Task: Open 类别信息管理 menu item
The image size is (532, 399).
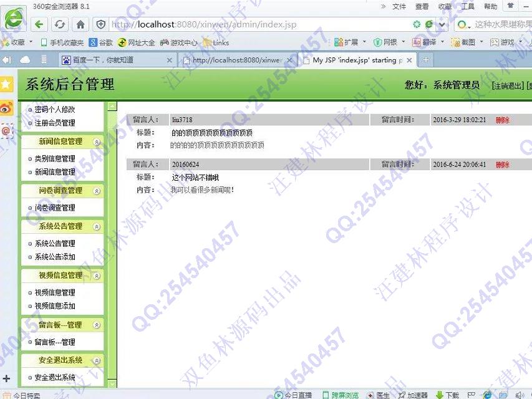Action: [55, 158]
